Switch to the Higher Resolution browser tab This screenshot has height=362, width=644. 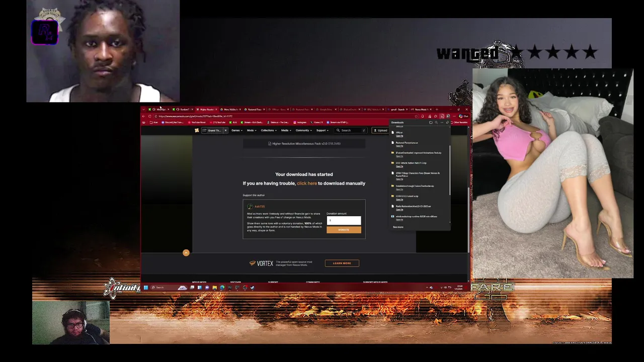pyautogui.click(x=206, y=110)
